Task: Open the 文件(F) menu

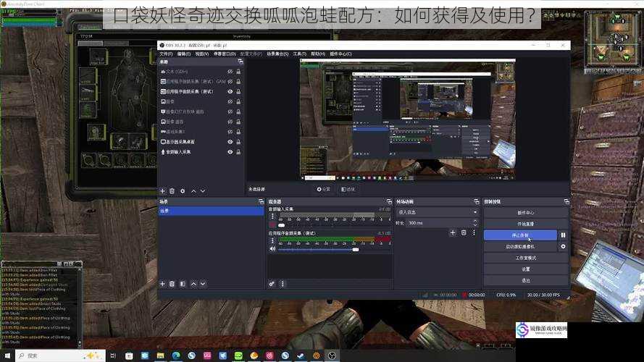Action: coord(166,54)
